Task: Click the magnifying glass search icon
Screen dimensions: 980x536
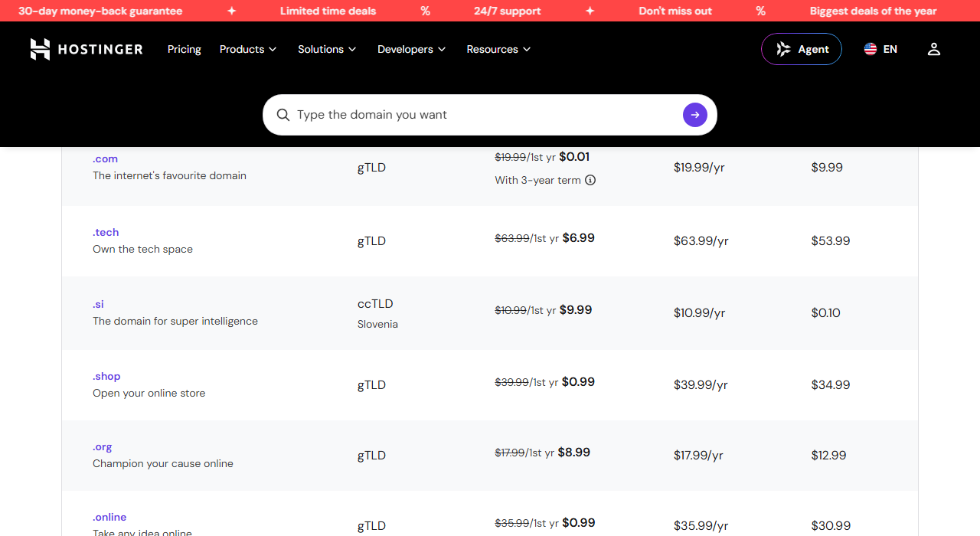Action: point(283,115)
